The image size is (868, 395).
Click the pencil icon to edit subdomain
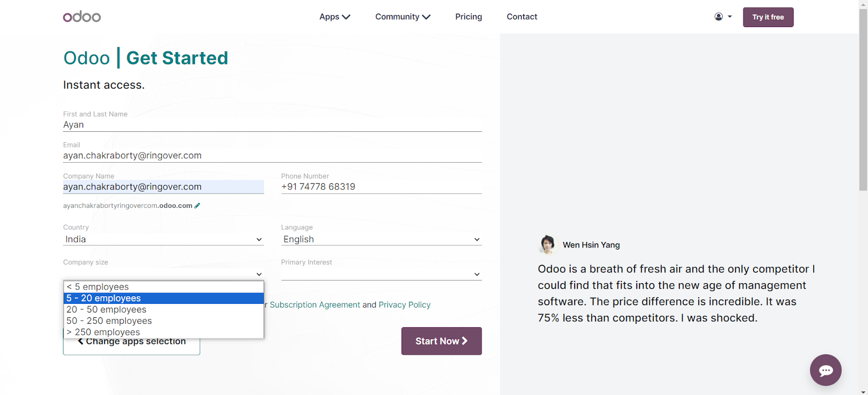click(x=197, y=206)
